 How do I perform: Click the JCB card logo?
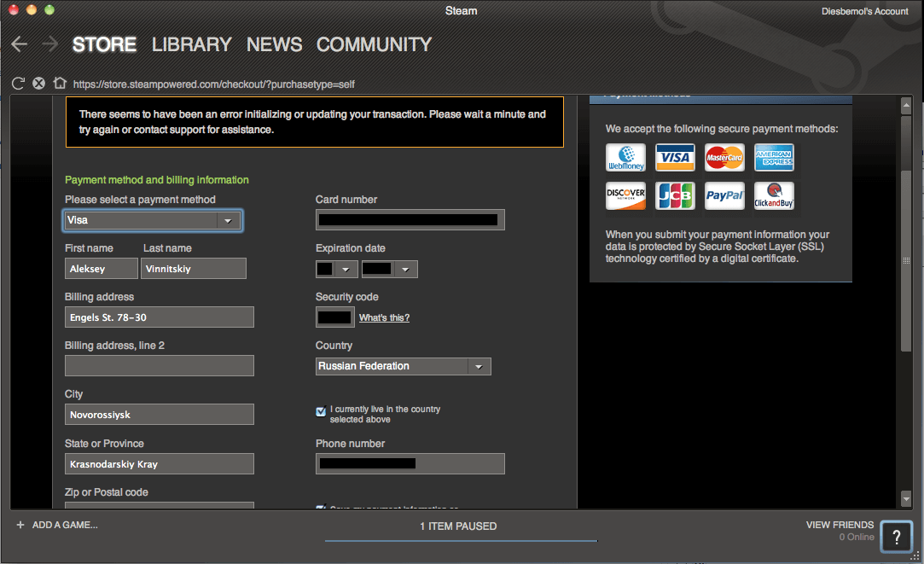click(676, 195)
